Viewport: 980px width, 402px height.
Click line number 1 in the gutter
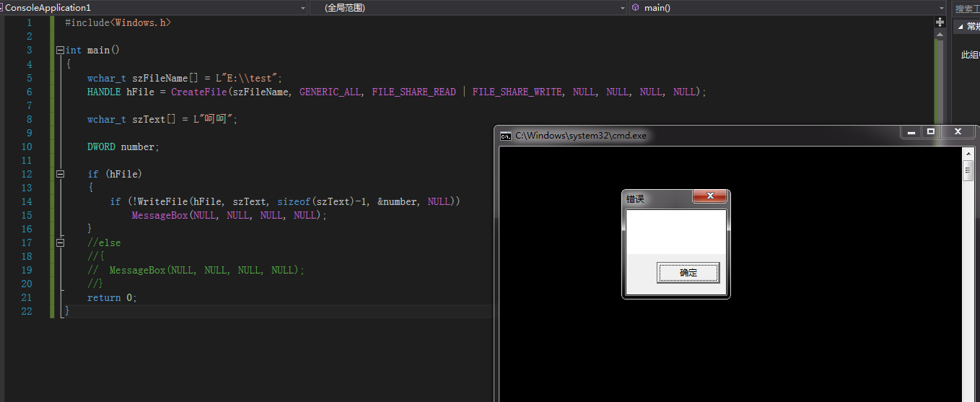click(x=29, y=23)
